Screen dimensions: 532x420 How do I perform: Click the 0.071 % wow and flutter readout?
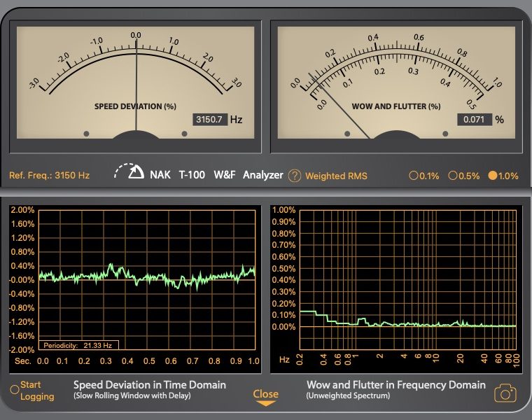point(475,120)
